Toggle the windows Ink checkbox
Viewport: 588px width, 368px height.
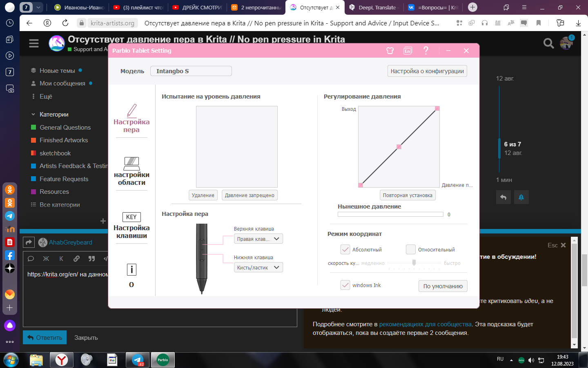[345, 285]
